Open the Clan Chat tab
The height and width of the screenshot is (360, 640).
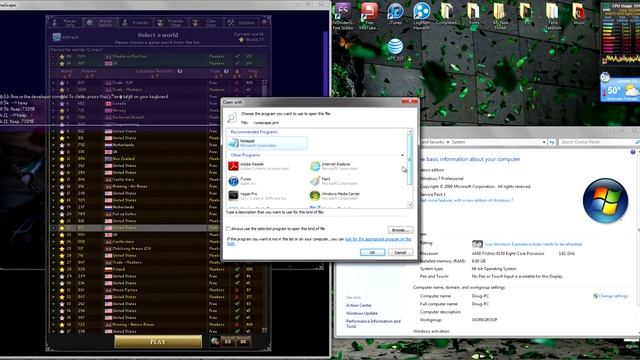(x=207, y=22)
